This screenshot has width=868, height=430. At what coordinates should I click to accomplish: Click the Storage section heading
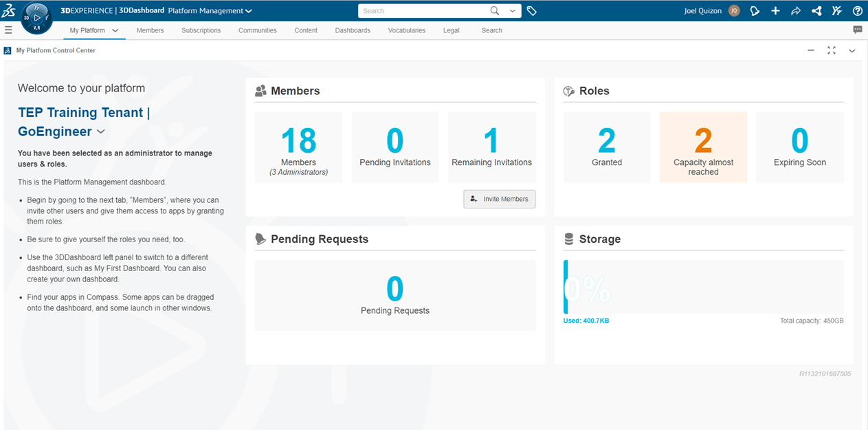[600, 239]
